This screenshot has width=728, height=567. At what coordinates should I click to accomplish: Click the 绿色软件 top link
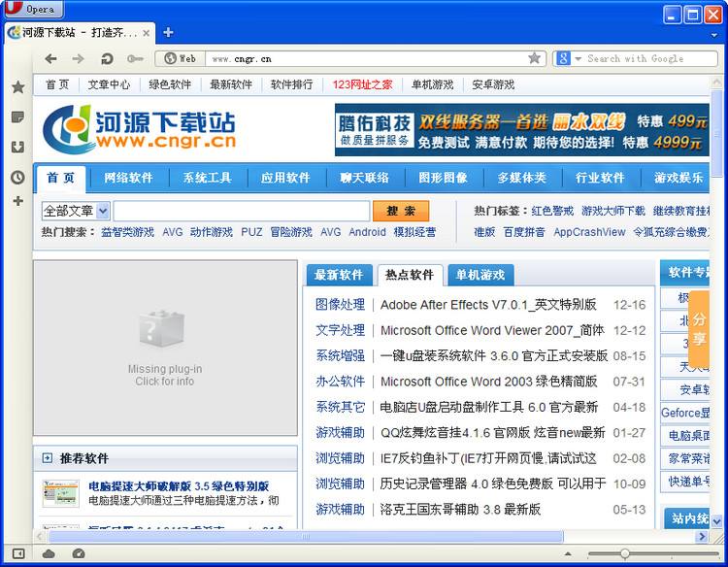pyautogui.click(x=170, y=84)
